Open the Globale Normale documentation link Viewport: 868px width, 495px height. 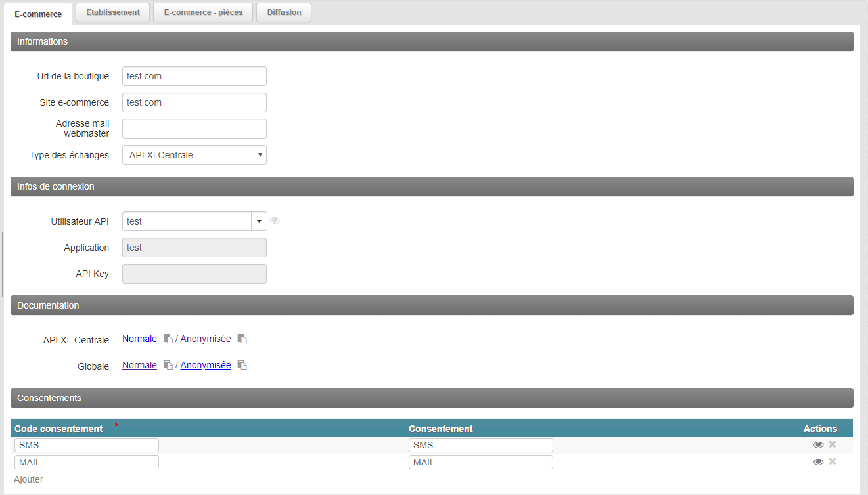tap(139, 365)
